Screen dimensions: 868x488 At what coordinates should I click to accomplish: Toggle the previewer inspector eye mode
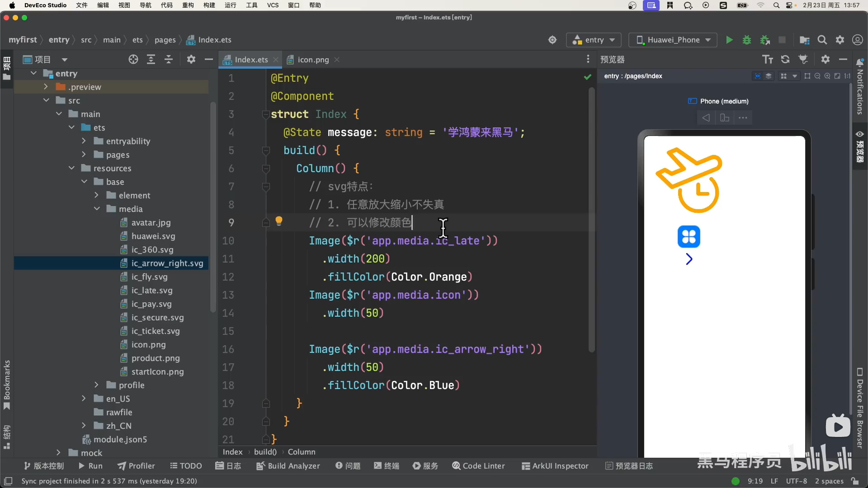click(x=758, y=76)
